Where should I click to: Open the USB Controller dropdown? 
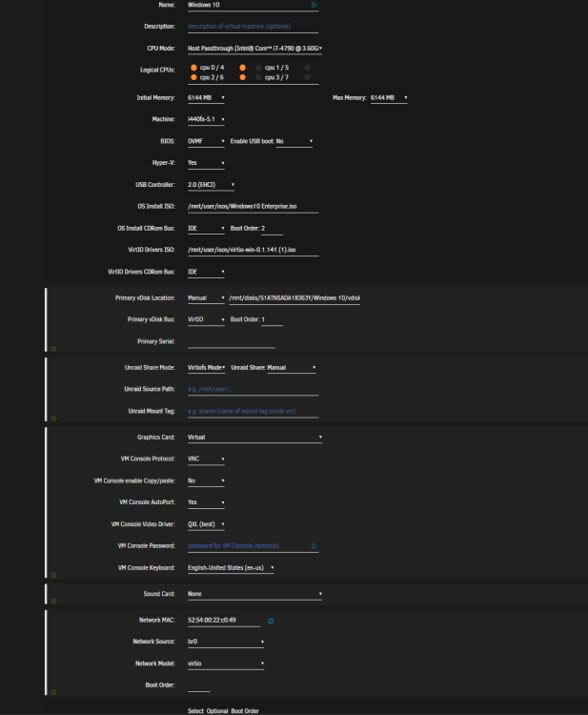[x=211, y=185]
